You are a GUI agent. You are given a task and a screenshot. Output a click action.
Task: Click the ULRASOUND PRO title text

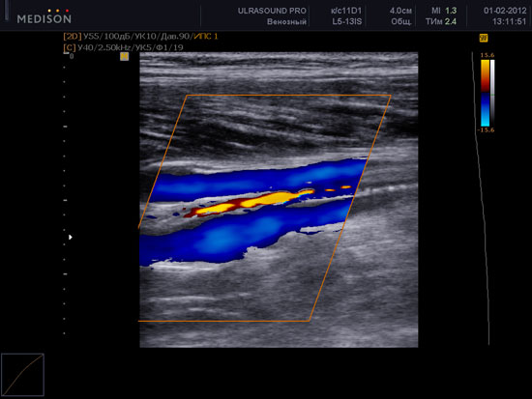point(272,11)
